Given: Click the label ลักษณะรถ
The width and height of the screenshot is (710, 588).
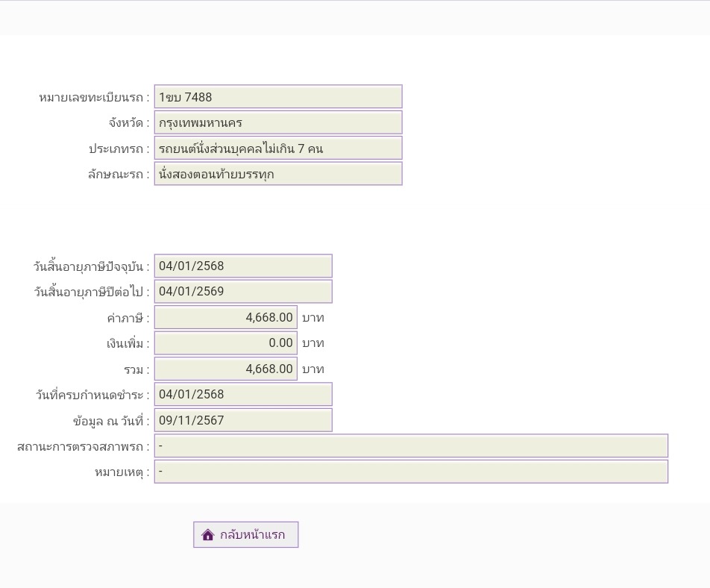Looking at the screenshot, I should click(x=119, y=175).
